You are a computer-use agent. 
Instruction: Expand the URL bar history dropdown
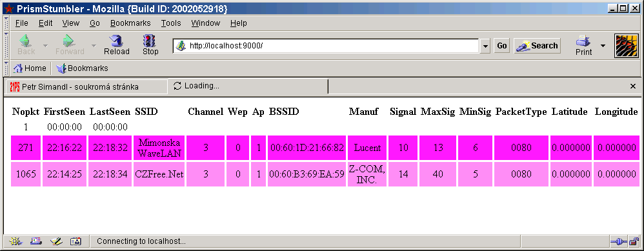click(485, 46)
